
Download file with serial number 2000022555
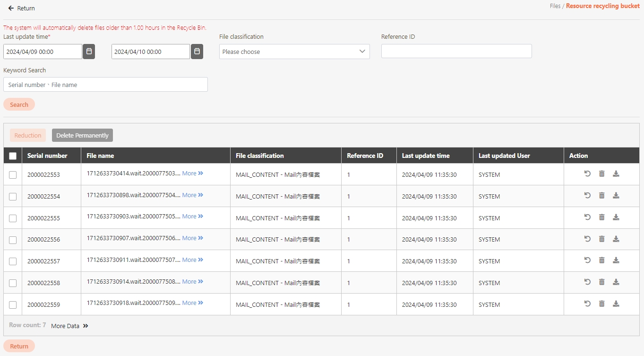pyautogui.click(x=616, y=217)
